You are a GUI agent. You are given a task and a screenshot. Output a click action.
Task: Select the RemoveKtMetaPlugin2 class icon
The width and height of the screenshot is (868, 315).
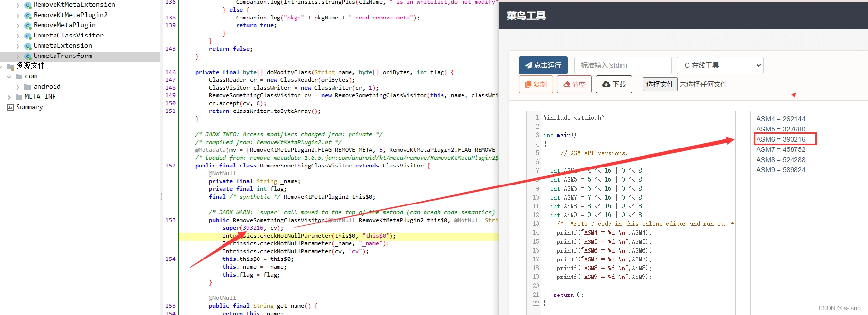pyautogui.click(x=28, y=15)
